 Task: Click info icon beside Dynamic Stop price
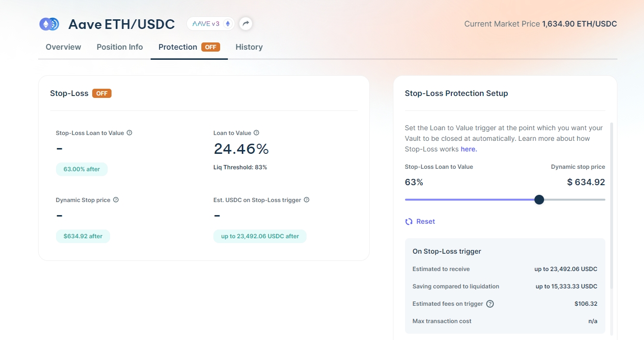(x=116, y=200)
